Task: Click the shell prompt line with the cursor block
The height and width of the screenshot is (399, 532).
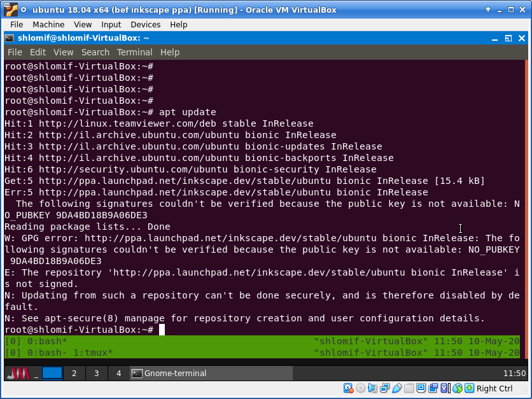Action: tap(85, 330)
